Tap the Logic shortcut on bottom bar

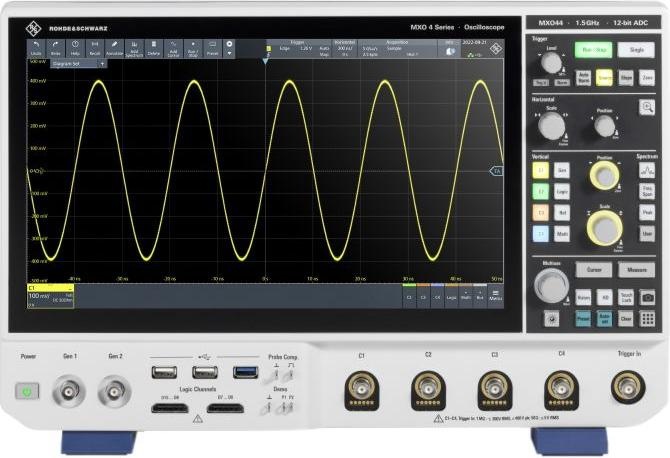coord(451,296)
